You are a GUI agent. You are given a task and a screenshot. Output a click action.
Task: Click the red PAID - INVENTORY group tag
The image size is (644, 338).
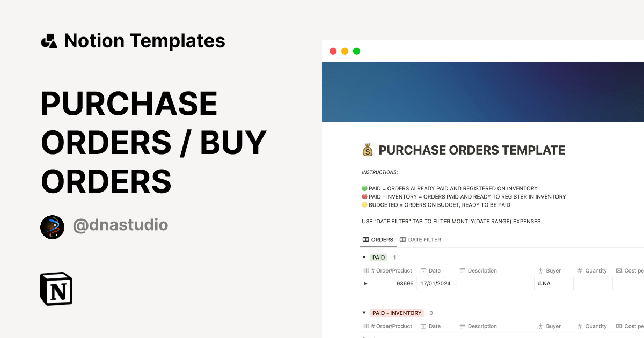(x=397, y=313)
